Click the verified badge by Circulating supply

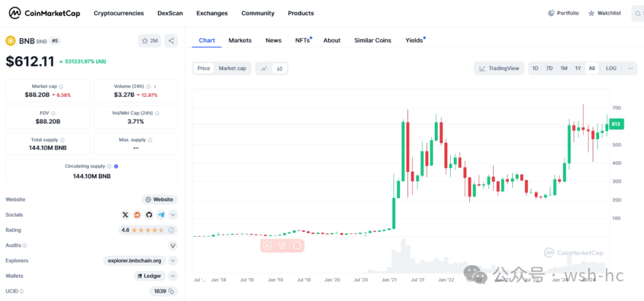116,167
